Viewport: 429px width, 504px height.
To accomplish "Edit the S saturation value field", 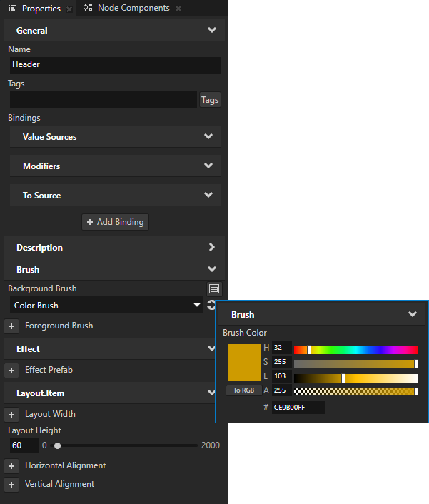I will [x=281, y=362].
